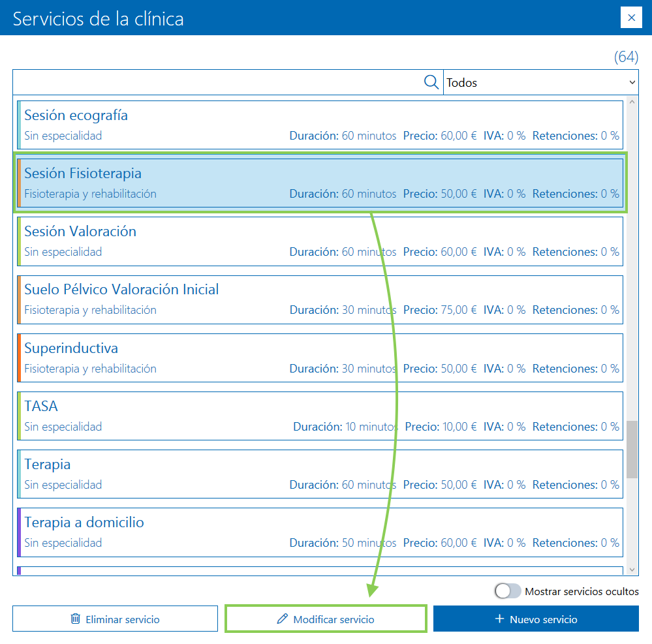Select the Terapia a domicilio service

[x=320, y=532]
